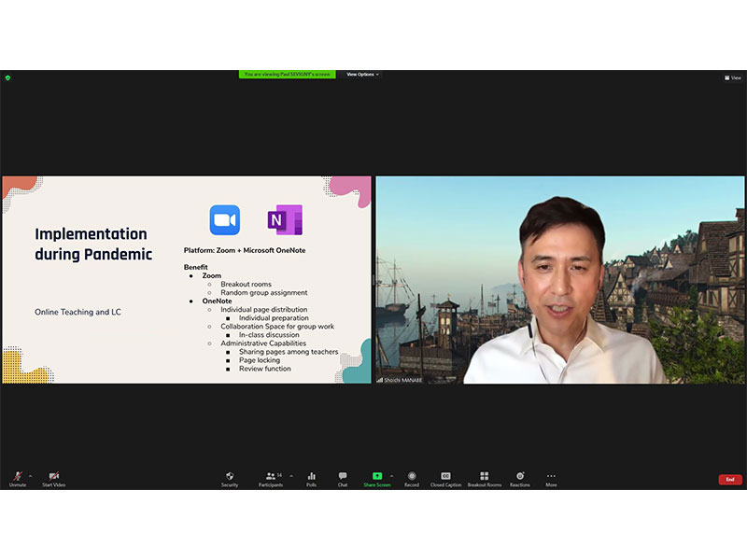Open the Security options
The height and width of the screenshot is (560, 747).
(x=230, y=478)
